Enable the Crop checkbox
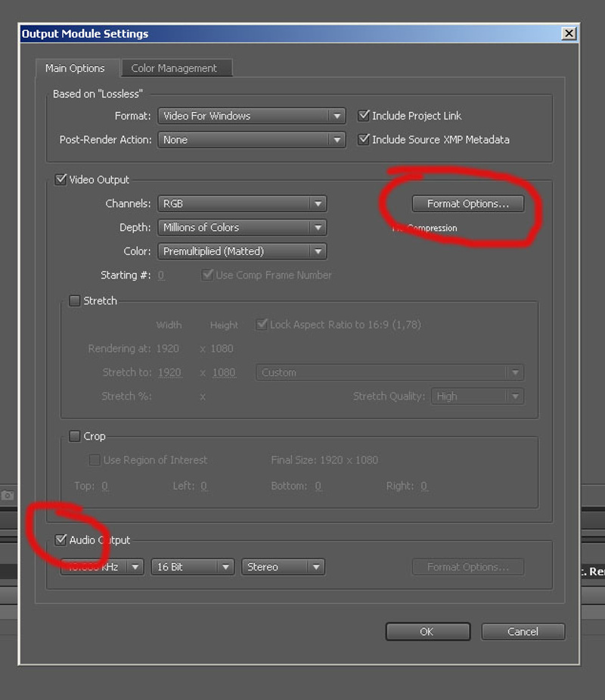The width and height of the screenshot is (605, 700). tap(75, 436)
